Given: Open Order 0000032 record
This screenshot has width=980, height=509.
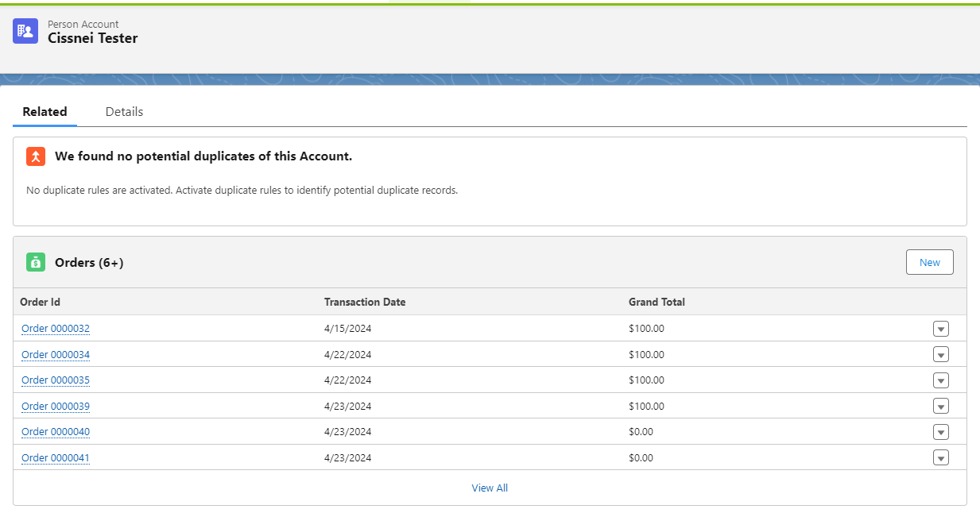Looking at the screenshot, I should point(56,329).
